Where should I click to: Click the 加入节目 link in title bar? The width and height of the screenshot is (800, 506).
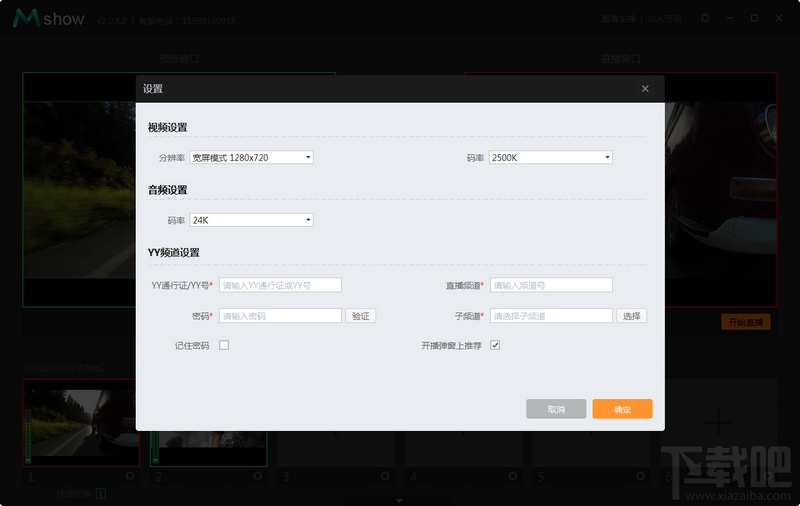point(664,19)
